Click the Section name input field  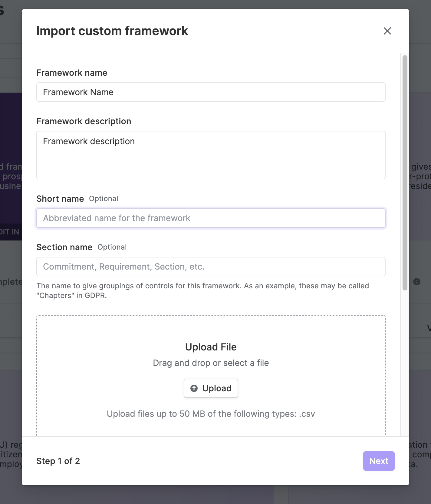[211, 267]
